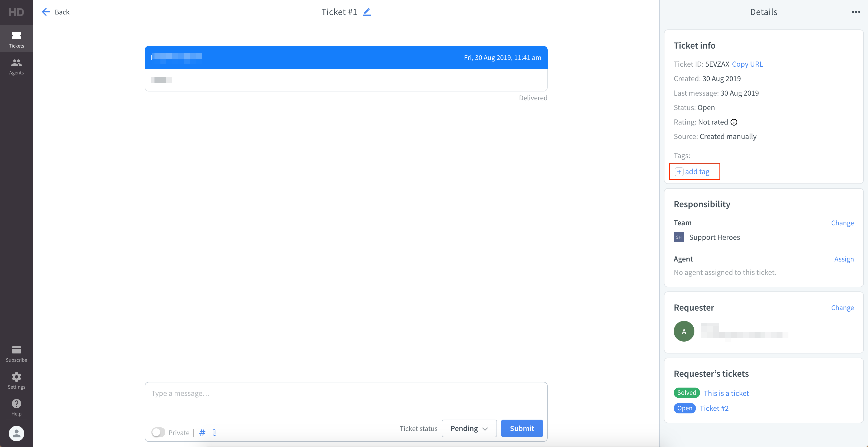This screenshot has height=447, width=868.
Task: Open Help from the left sidebar
Action: (x=16, y=407)
